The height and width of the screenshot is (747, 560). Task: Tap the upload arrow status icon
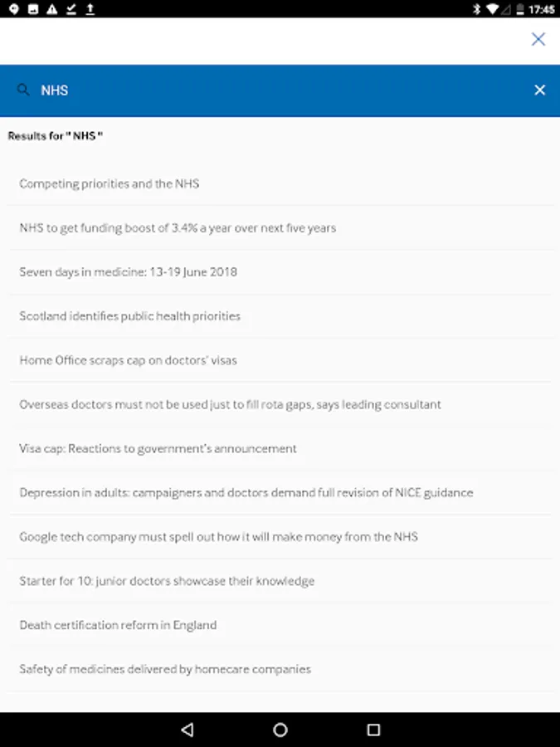pos(90,9)
